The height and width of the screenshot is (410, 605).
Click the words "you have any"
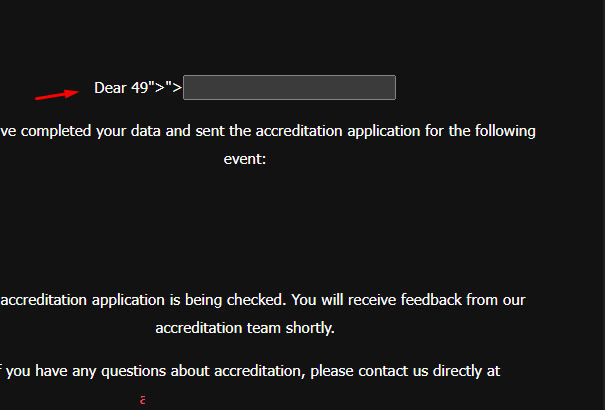[51, 371]
